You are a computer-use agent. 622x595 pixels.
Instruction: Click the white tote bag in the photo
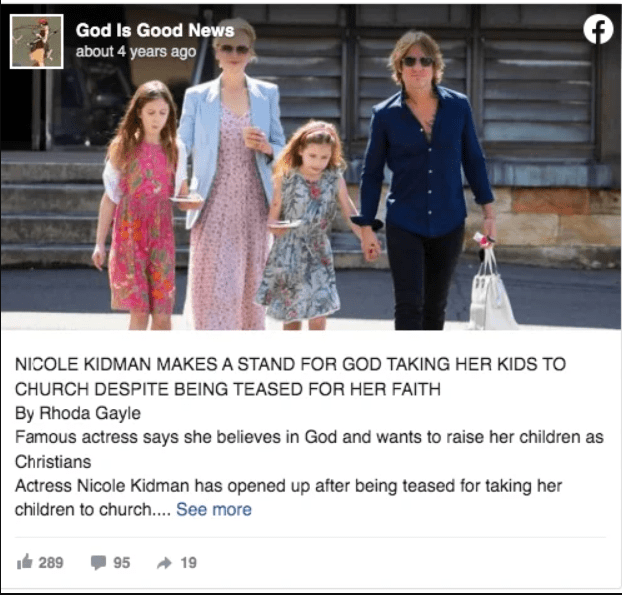coord(492,292)
